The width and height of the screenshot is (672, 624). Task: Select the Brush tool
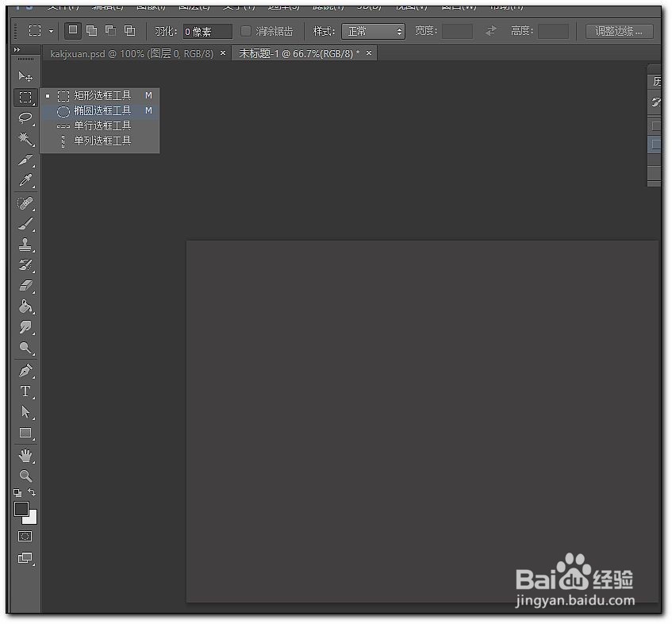coord(25,224)
